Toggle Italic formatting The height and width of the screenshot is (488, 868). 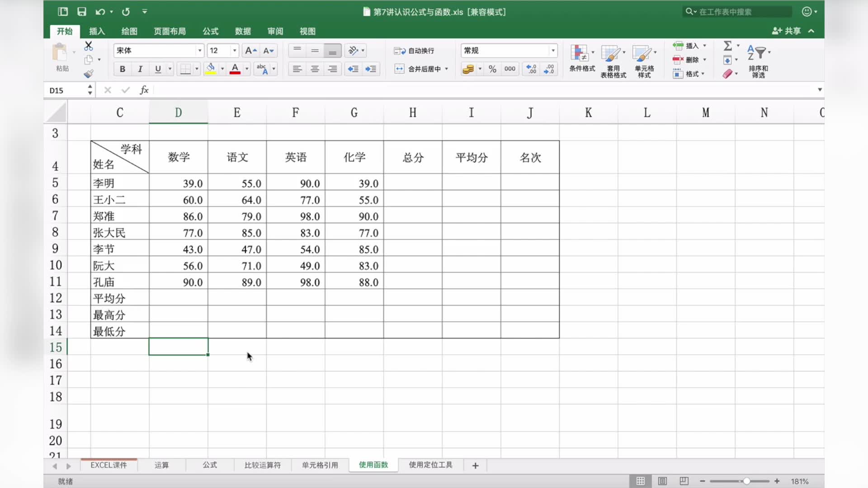pos(140,69)
